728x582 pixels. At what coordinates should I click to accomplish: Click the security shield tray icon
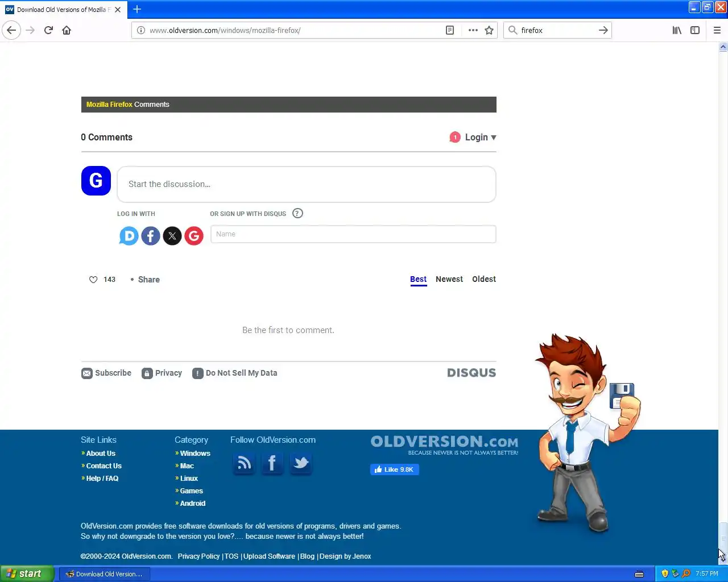665,573
